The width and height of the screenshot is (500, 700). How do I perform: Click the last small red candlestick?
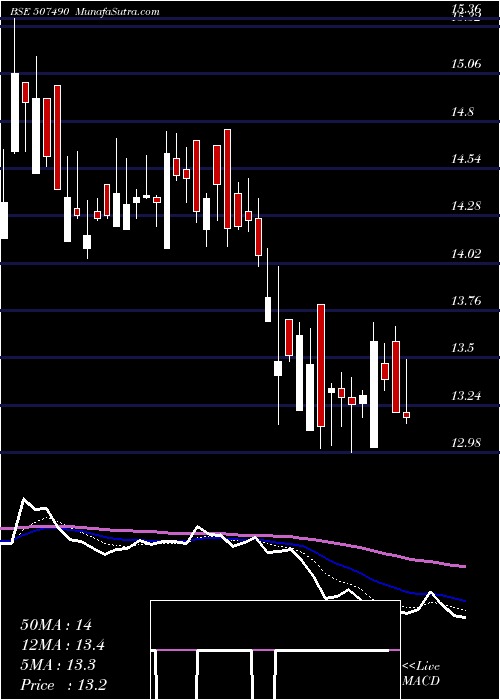[x=406, y=415]
